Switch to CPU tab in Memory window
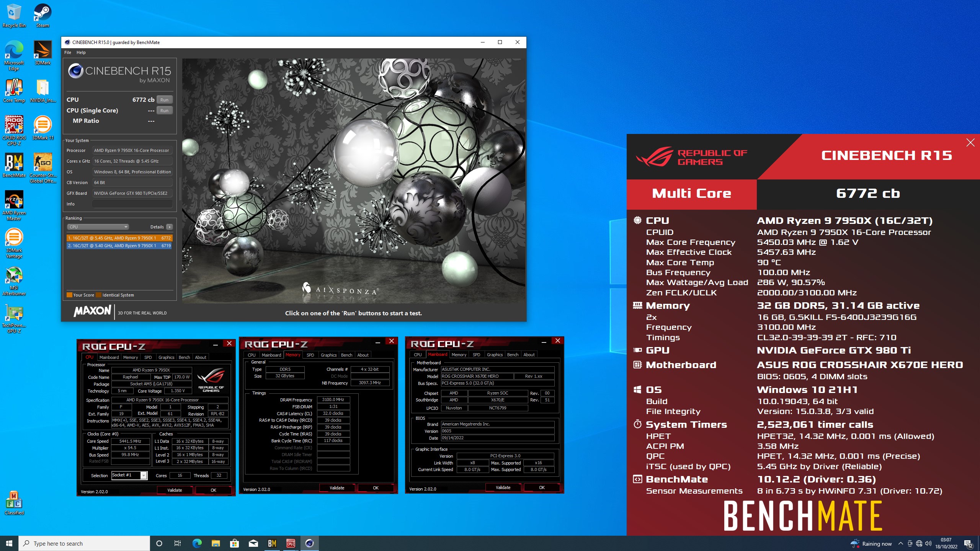 tap(252, 355)
